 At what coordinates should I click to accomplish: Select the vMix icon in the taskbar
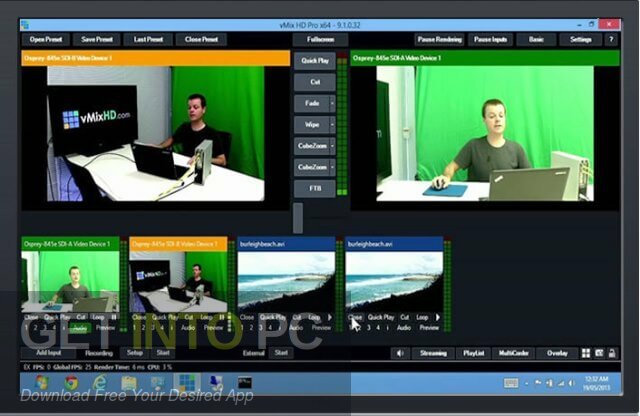pos(187,383)
